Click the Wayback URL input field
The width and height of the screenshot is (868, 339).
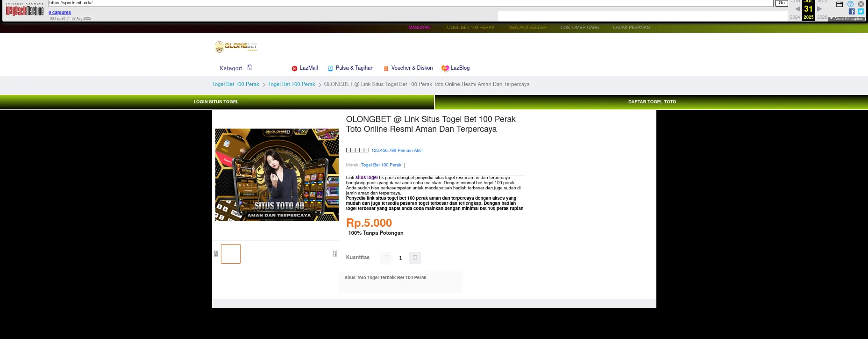tap(411, 3)
